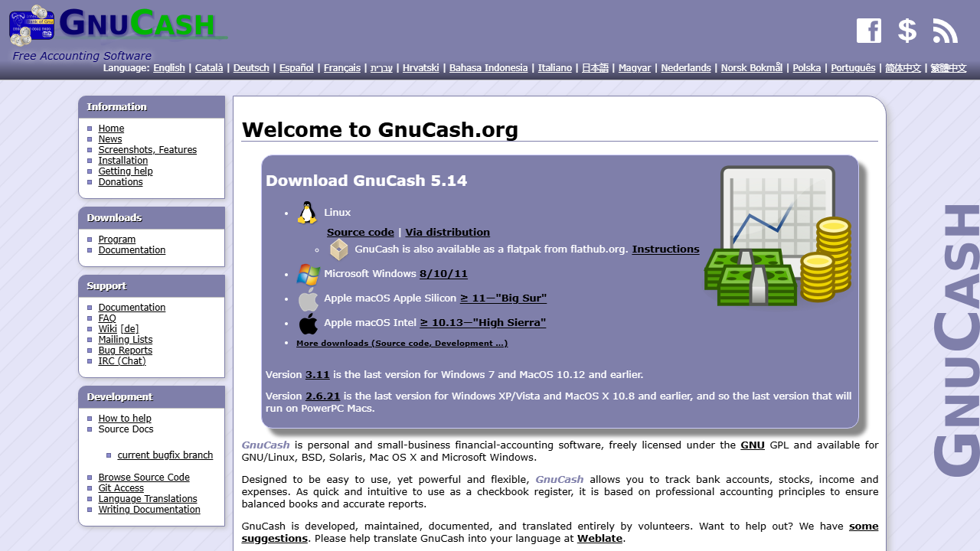
Task: Select the Hebrew language link
Action: [381, 68]
